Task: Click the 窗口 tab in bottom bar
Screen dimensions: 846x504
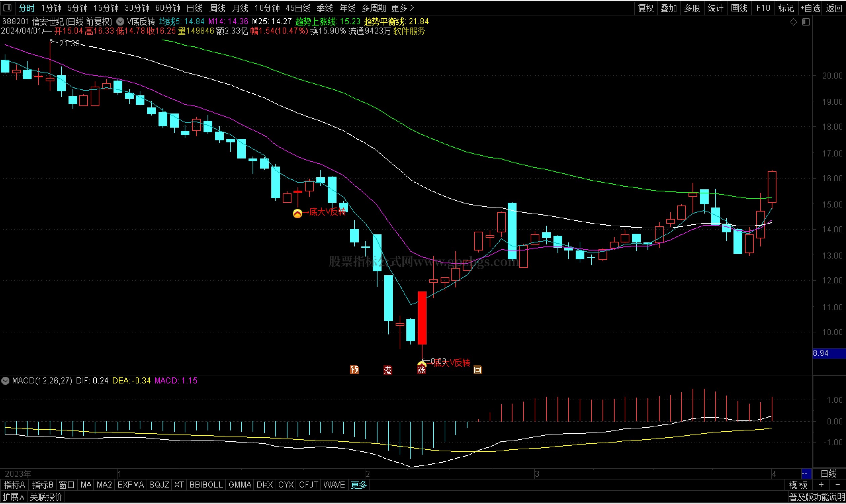Action: pos(66,485)
